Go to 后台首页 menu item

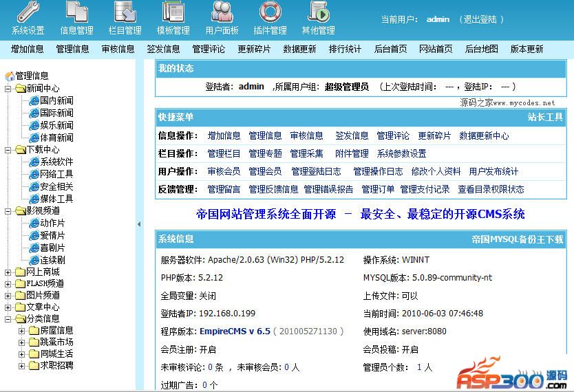pos(390,49)
